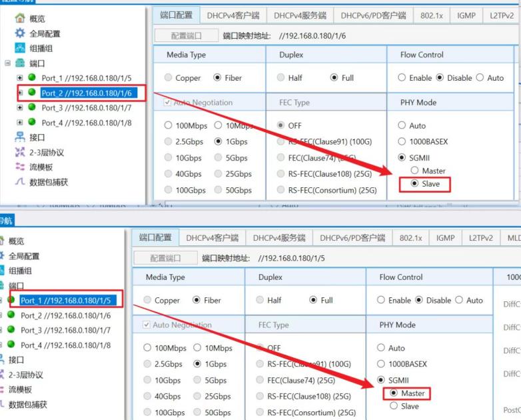Open the L2TPv2 tab in bottom window

[x=481, y=238]
